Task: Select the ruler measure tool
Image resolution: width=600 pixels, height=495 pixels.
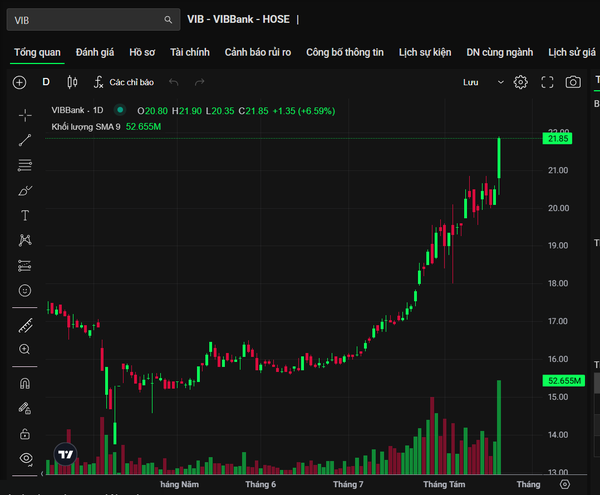Action: click(x=26, y=326)
